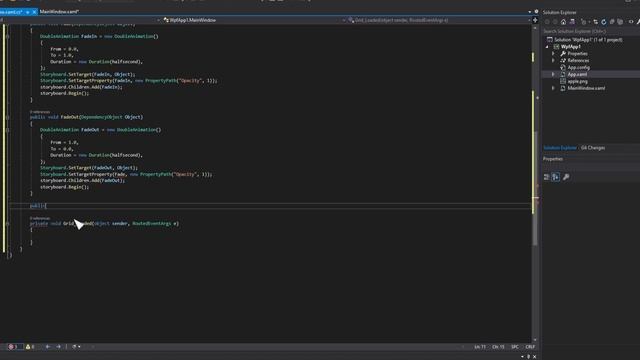Viewport: 640px width, 360px height.
Task: Click the scroll up arrow of editor
Action: [535, 28]
